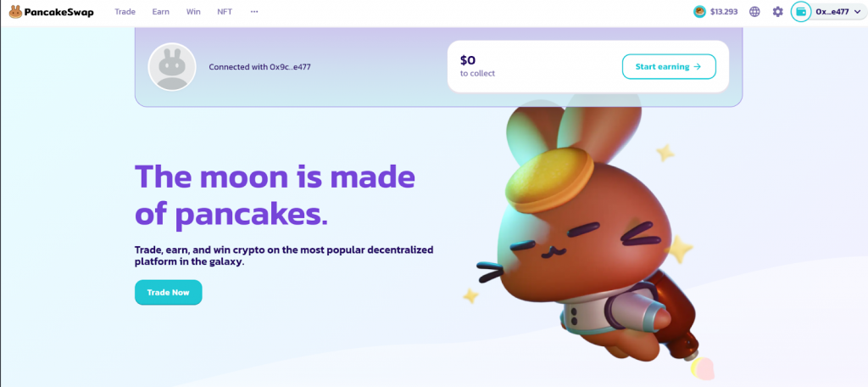Click the flying bunny illustration
The height and width of the screenshot is (387, 868).
pos(581,233)
